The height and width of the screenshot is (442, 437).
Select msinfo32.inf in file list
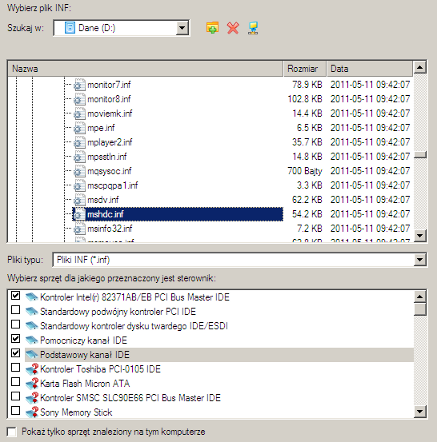click(110, 228)
